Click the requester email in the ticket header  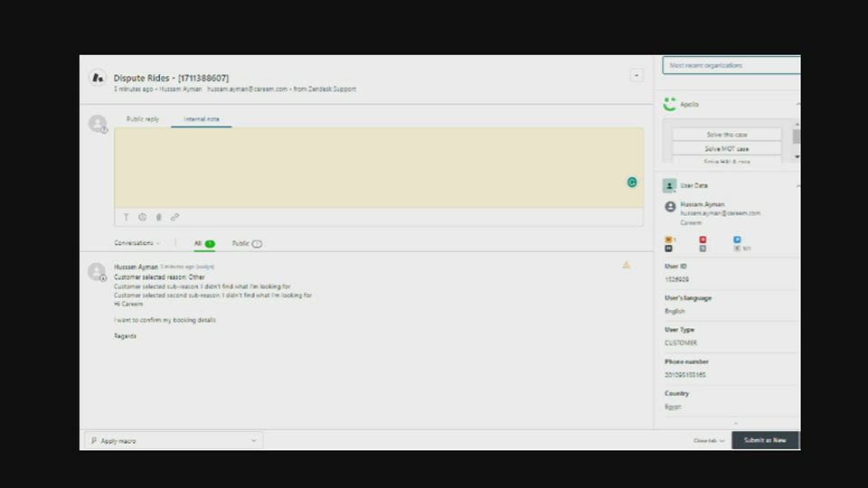[247, 89]
